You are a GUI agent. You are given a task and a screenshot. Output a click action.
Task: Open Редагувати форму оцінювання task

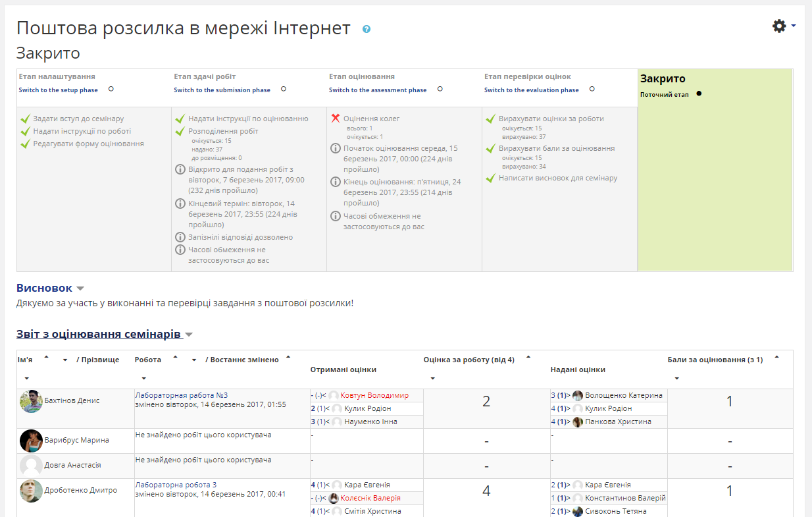[x=88, y=144]
